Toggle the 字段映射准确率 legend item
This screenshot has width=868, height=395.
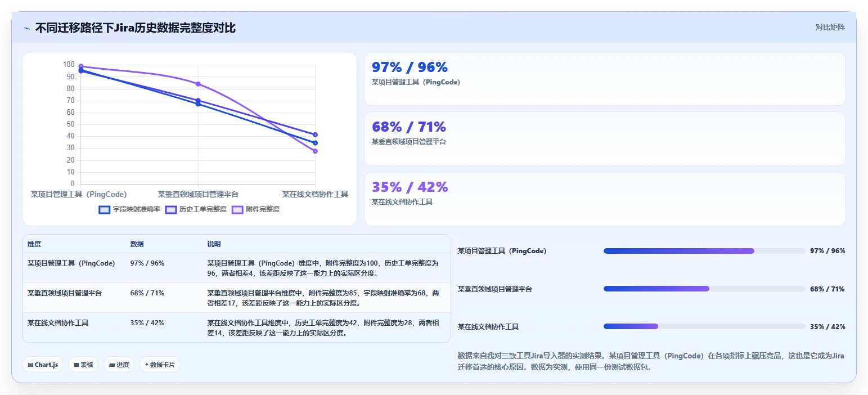[129, 209]
